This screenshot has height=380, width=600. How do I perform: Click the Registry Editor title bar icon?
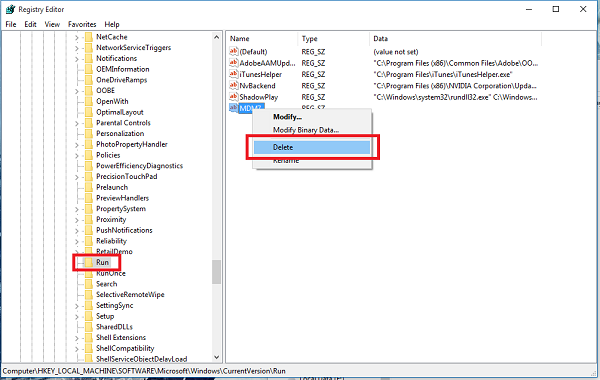pos(10,9)
